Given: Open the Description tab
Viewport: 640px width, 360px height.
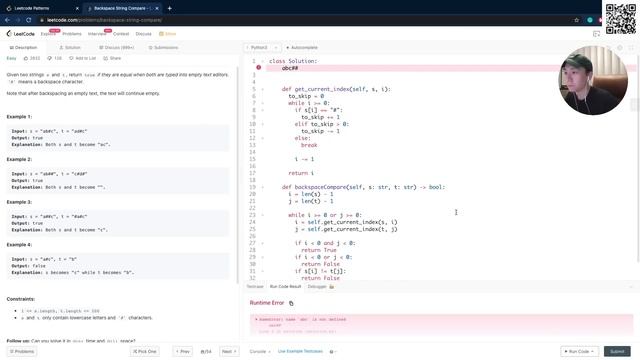Looking at the screenshot, I should (23, 48).
